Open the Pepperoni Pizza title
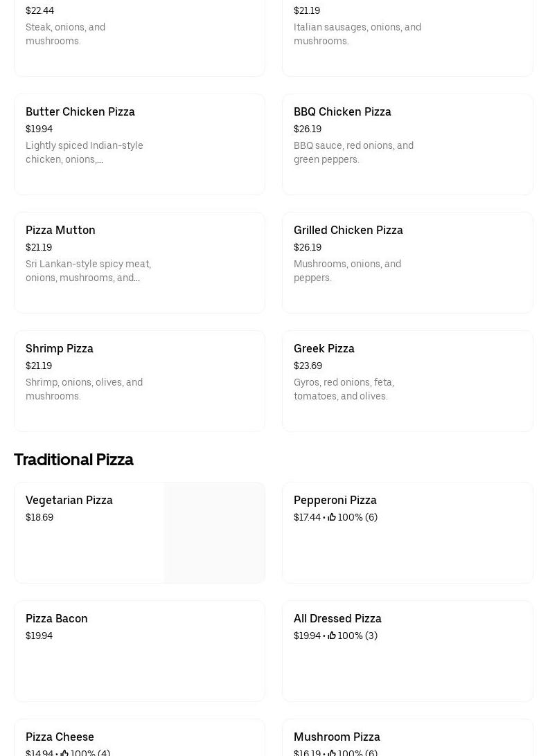 (335, 500)
